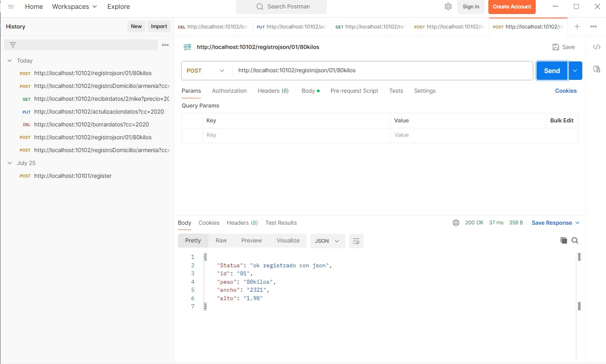606x364 pixels.
Task: Switch to the Authorization tab
Action: pyautogui.click(x=229, y=91)
